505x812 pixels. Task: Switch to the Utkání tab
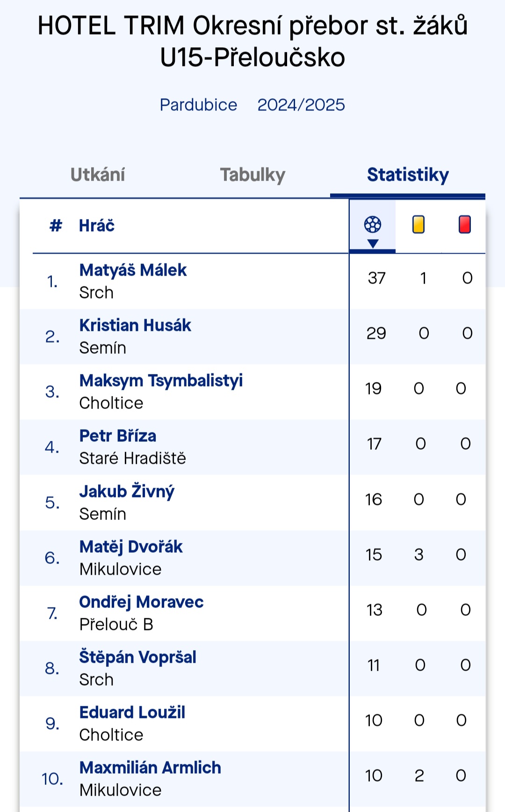coord(98,175)
